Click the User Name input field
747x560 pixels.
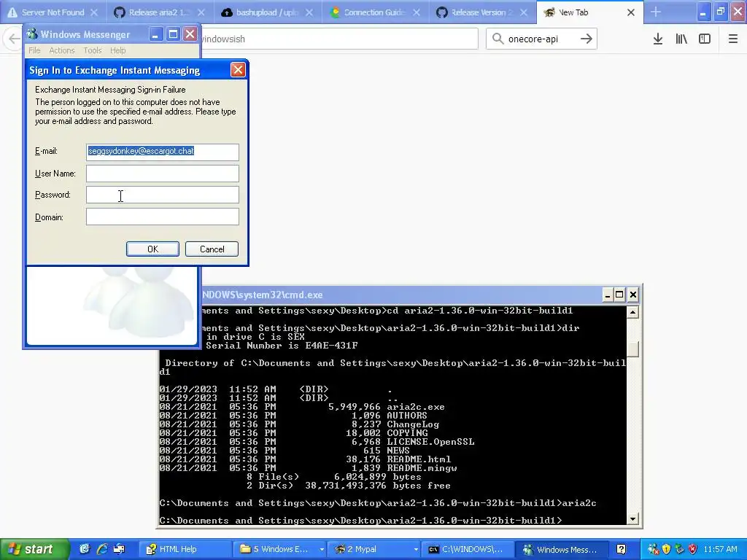tap(163, 174)
